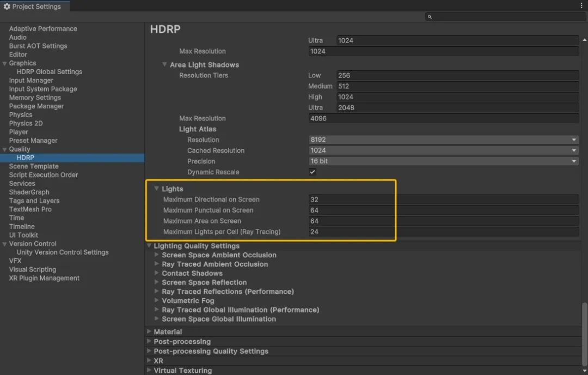This screenshot has width=588, height=375.
Task: Open Memory Settings
Action: (35, 98)
